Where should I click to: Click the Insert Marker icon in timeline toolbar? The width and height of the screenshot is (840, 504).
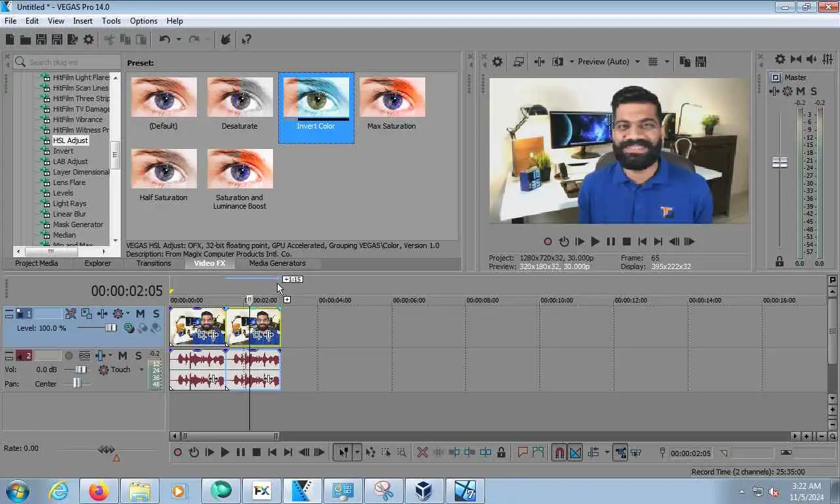click(523, 452)
